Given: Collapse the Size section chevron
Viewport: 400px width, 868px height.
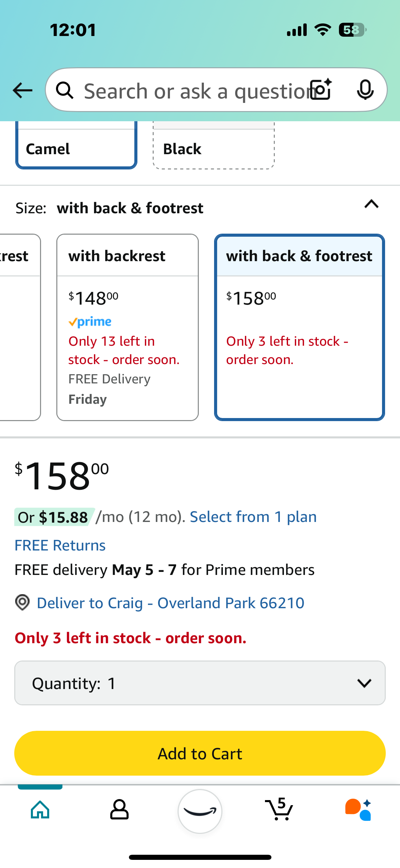Looking at the screenshot, I should 372,204.
